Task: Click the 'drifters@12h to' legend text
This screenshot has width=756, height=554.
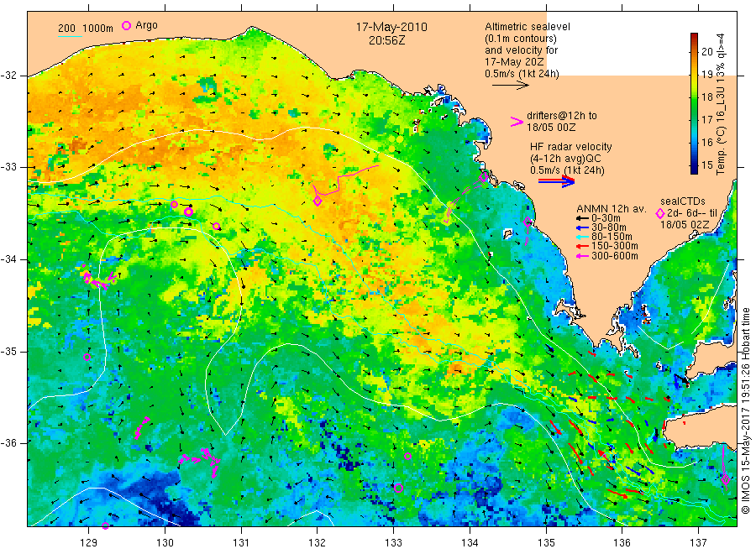Action: (x=562, y=116)
